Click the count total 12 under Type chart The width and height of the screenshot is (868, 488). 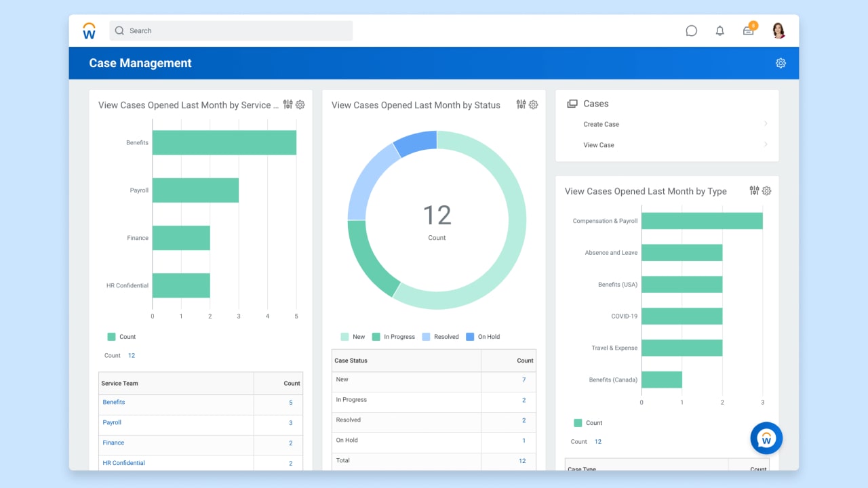(598, 441)
